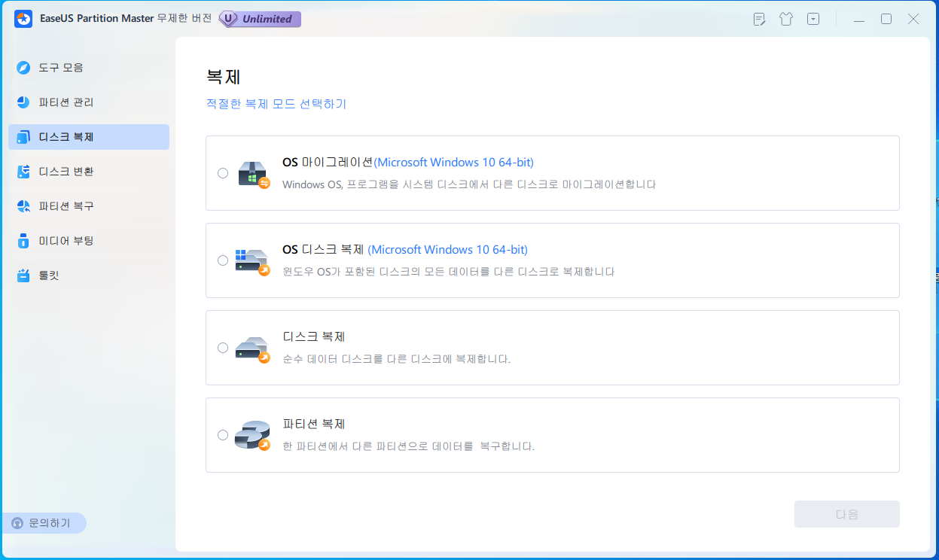Close the EaseUS Partition Master window

(913, 20)
